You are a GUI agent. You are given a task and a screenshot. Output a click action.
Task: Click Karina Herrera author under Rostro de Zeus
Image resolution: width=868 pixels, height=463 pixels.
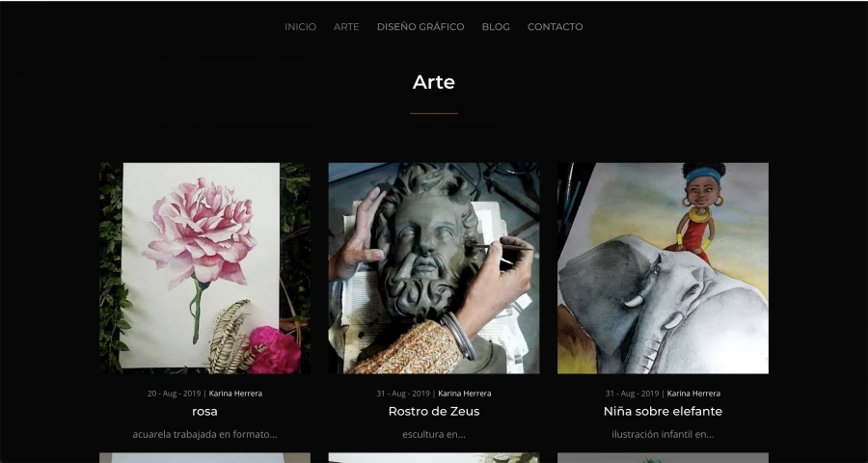tap(465, 394)
